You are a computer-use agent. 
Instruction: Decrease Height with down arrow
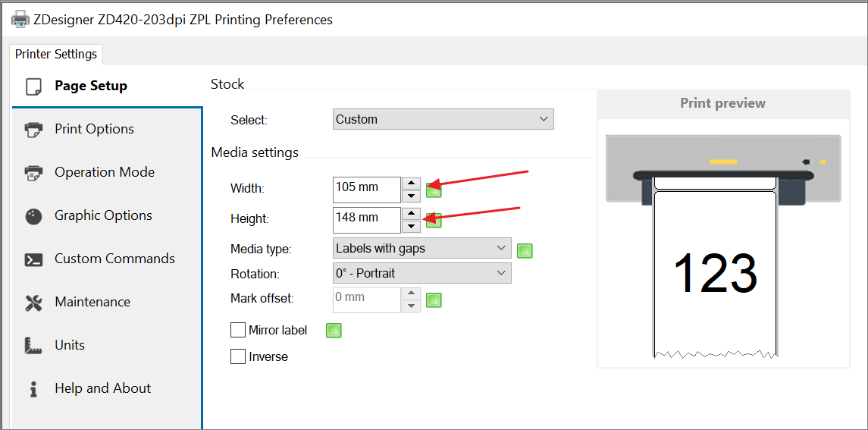pyautogui.click(x=411, y=226)
